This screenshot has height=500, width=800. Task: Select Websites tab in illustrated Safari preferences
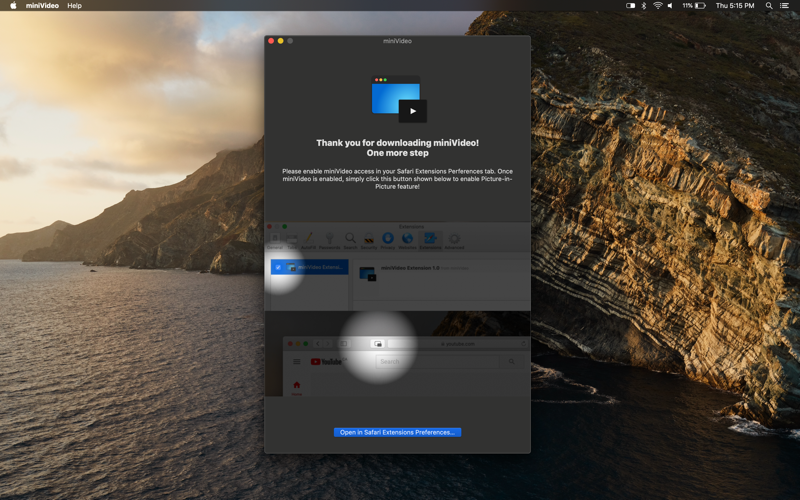click(407, 240)
